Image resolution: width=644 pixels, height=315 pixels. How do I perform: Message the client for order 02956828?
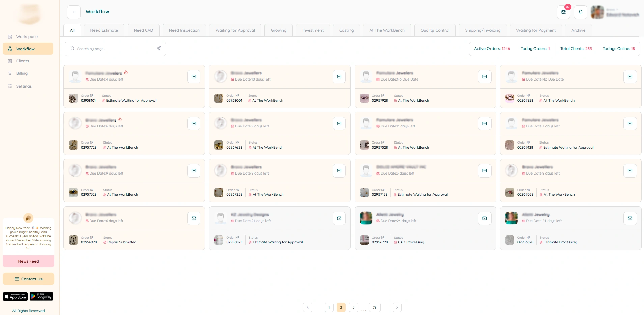(x=339, y=218)
